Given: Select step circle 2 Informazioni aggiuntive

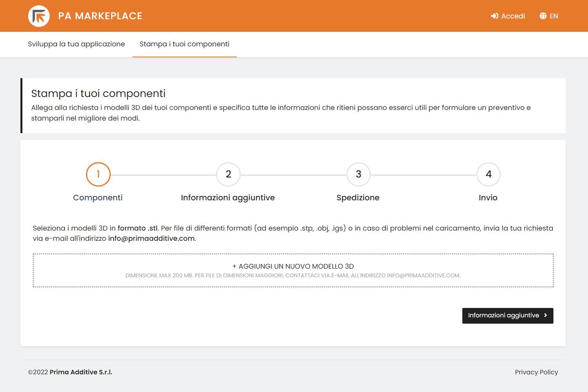Looking at the screenshot, I should tap(228, 174).
